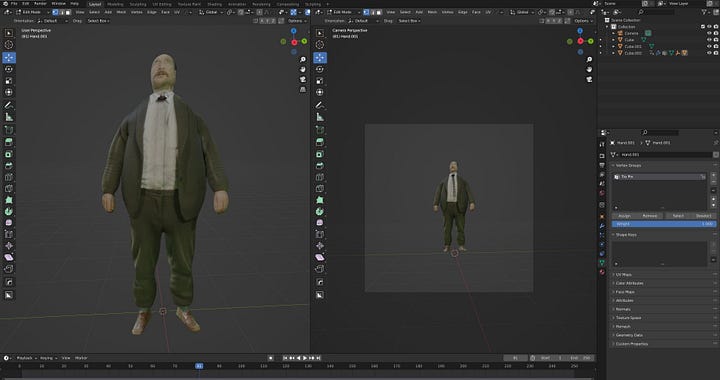This screenshot has width=720, height=380.
Task: Open the World properties tab
Action: point(602,193)
